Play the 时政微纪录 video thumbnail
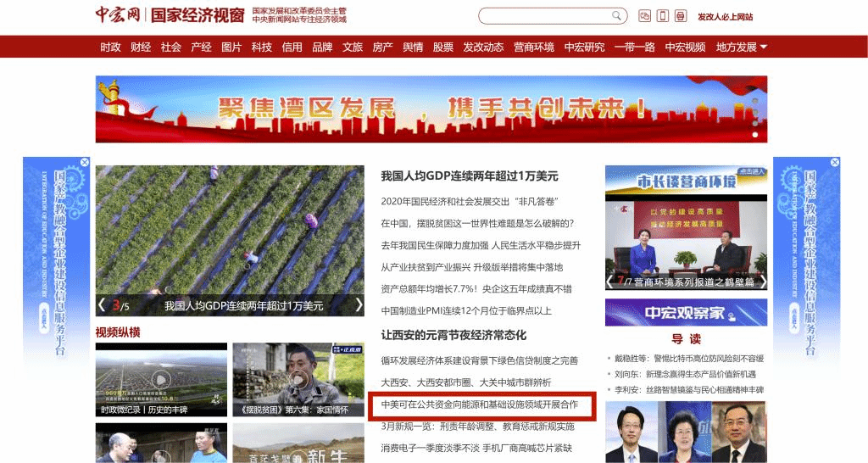This screenshot has width=868, height=463. (x=161, y=379)
